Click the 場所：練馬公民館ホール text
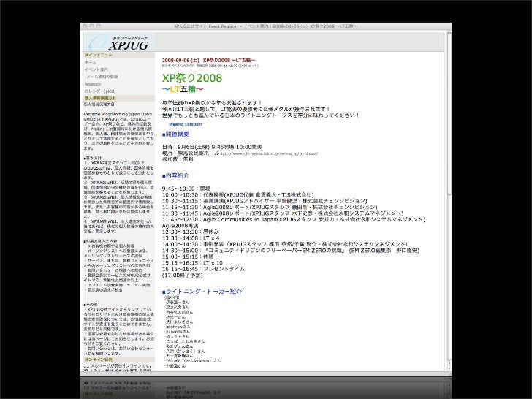 pyautogui.click(x=191, y=153)
